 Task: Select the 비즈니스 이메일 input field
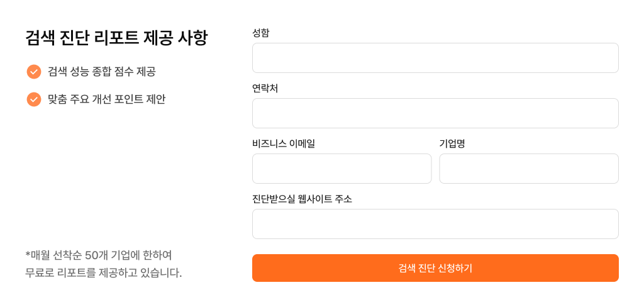point(341,169)
